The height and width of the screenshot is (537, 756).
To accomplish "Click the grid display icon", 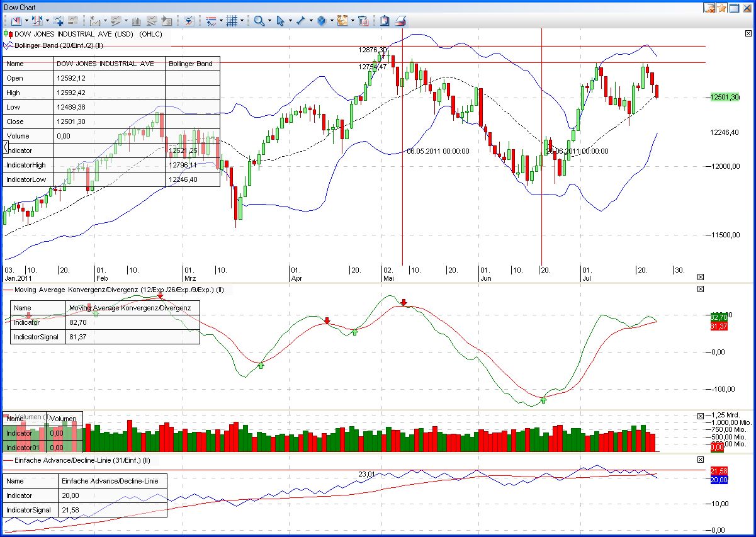I will [x=232, y=20].
